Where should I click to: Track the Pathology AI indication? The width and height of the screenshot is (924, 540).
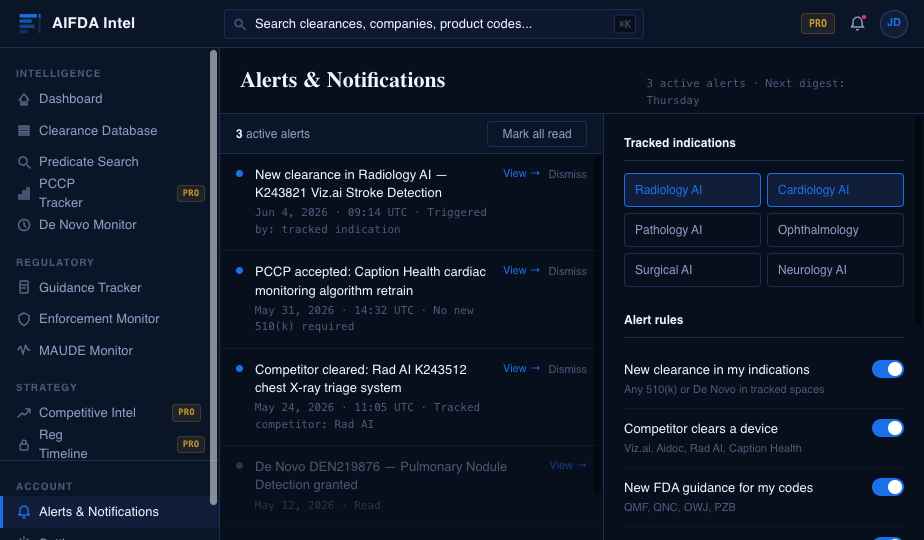[x=692, y=230]
